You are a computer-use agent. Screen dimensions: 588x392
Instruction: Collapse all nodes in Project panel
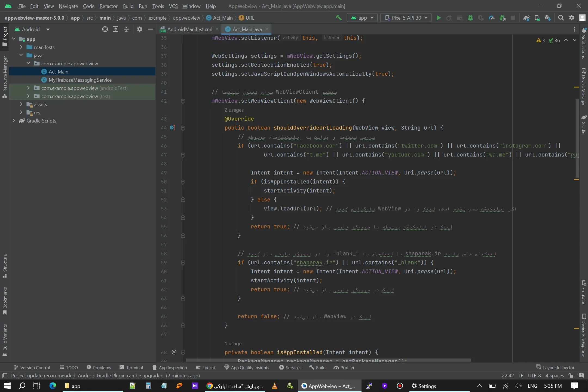click(x=126, y=29)
